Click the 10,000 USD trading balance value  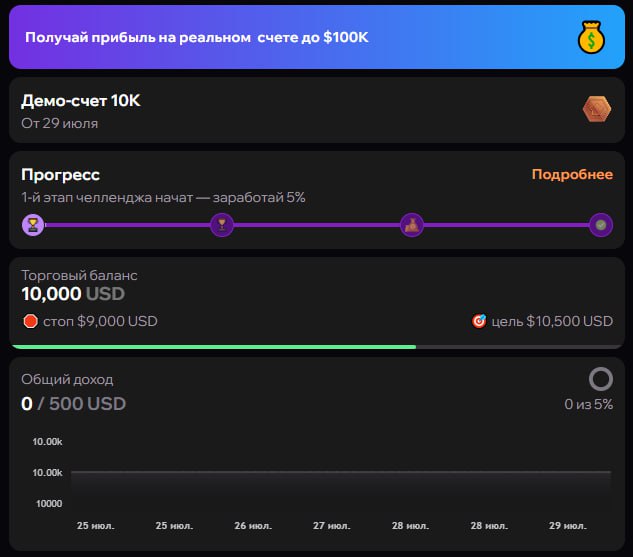coord(73,294)
